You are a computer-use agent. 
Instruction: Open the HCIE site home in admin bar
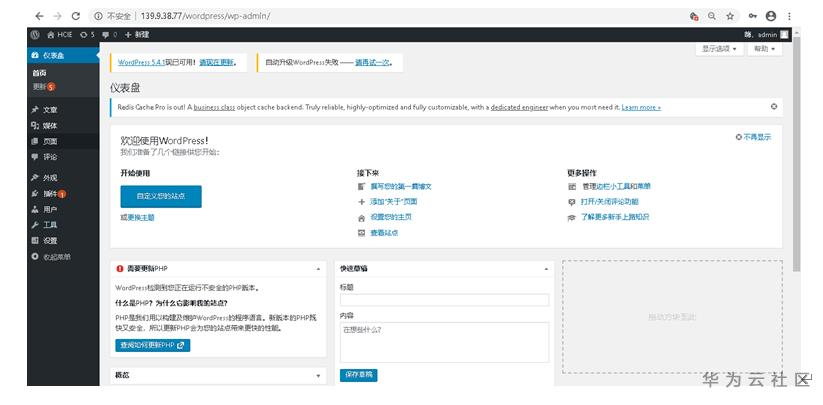click(x=59, y=35)
